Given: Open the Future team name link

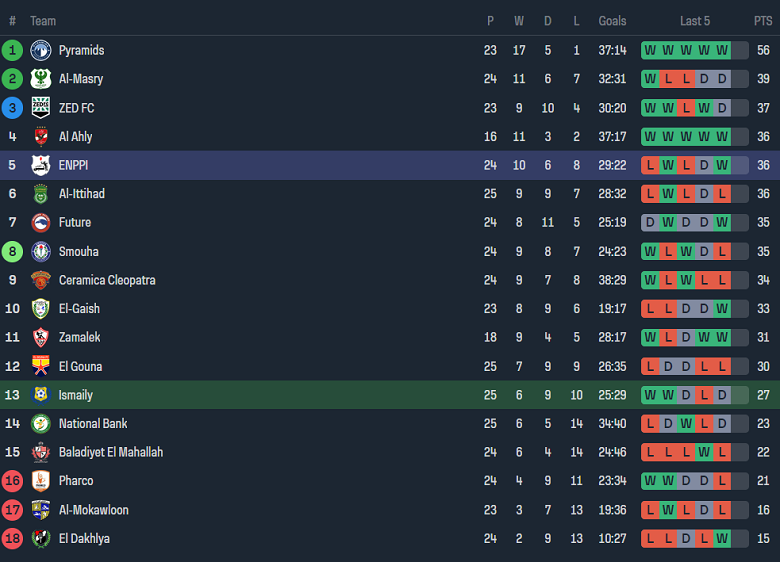Looking at the screenshot, I should tap(75, 223).
